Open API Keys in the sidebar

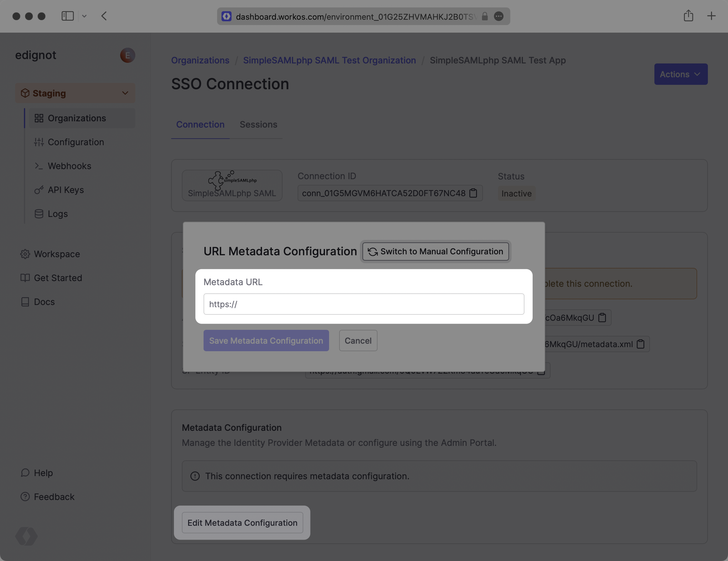pyautogui.click(x=66, y=190)
